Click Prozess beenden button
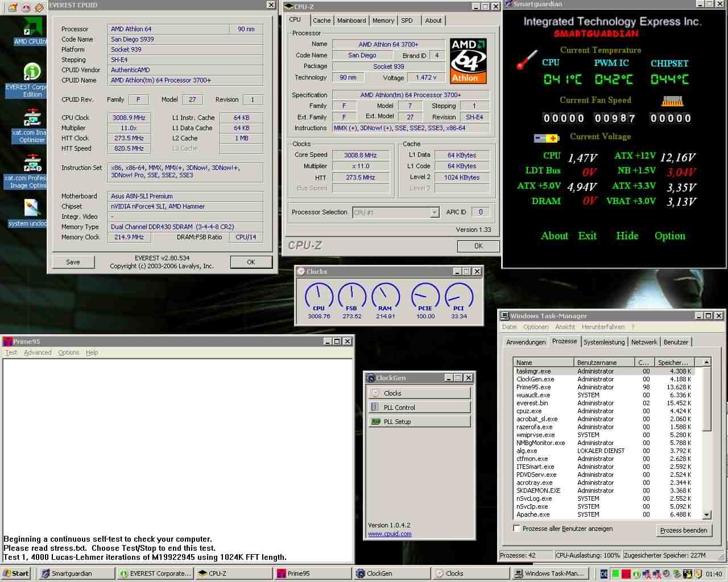Image resolution: width=728 pixels, height=582 pixels. (683, 530)
